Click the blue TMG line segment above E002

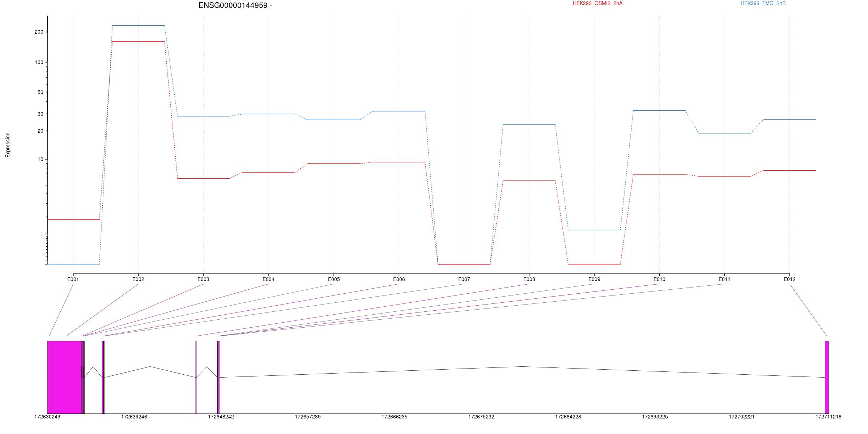click(x=138, y=26)
